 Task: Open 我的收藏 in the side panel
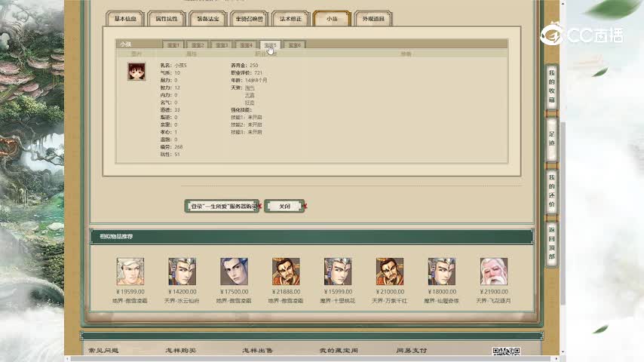551,86
